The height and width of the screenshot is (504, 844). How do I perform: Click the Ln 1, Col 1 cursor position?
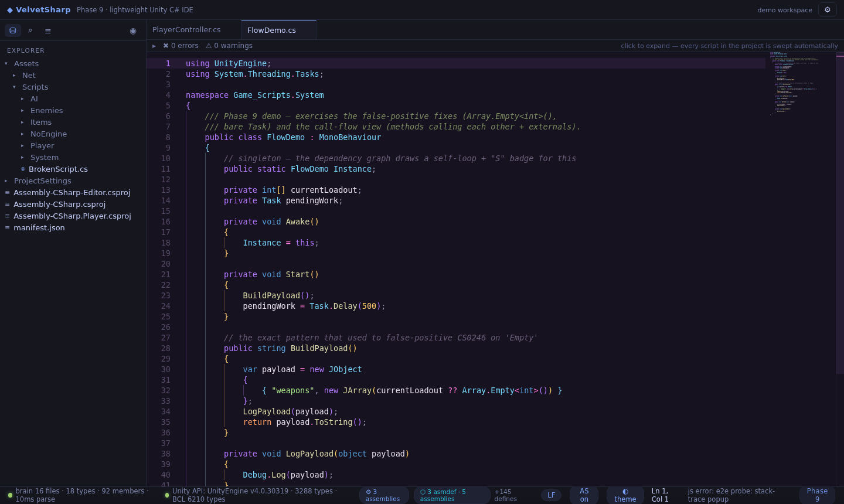660,495
